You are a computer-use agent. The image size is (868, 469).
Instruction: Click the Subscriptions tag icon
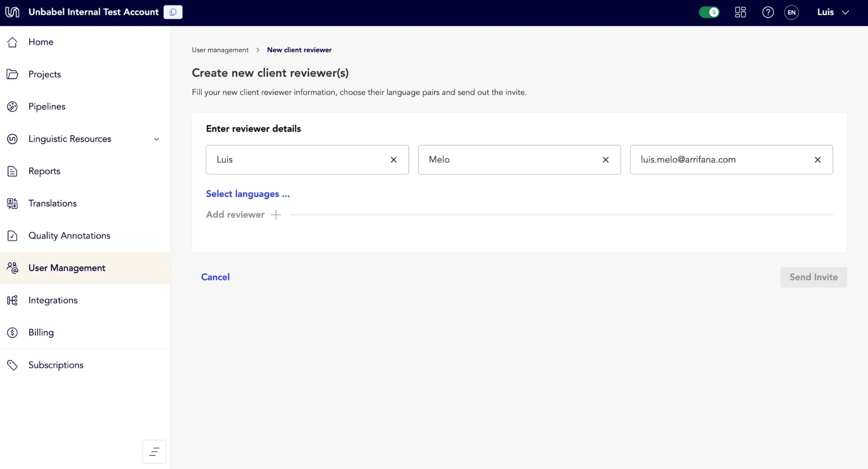[x=13, y=365]
